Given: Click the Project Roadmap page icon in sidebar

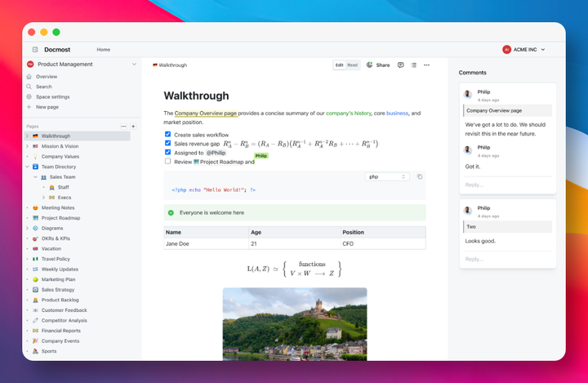Looking at the screenshot, I should (35, 218).
